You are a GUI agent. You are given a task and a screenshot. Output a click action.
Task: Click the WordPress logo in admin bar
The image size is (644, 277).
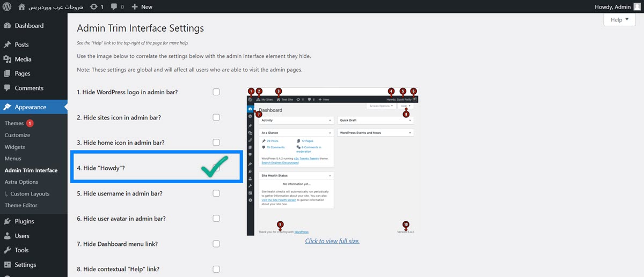click(x=7, y=7)
